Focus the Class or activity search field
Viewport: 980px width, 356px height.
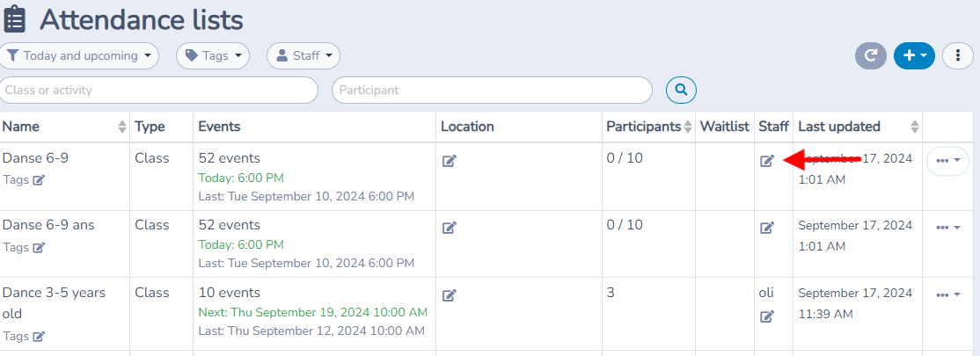(x=158, y=90)
